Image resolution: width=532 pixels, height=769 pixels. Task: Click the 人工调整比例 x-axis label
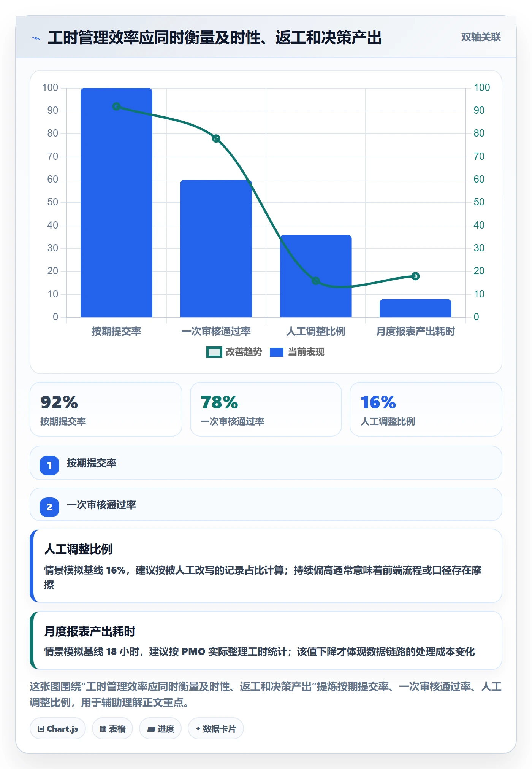point(316,332)
